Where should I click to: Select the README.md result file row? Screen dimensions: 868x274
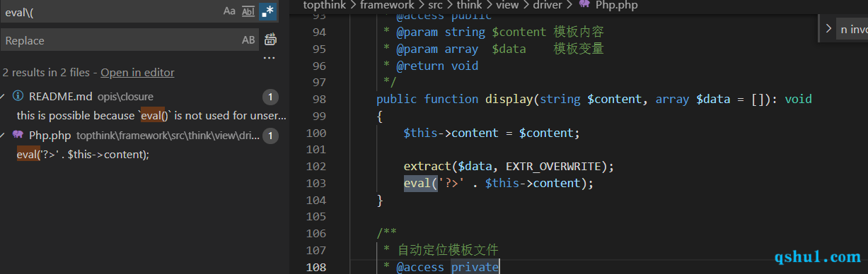(144, 96)
